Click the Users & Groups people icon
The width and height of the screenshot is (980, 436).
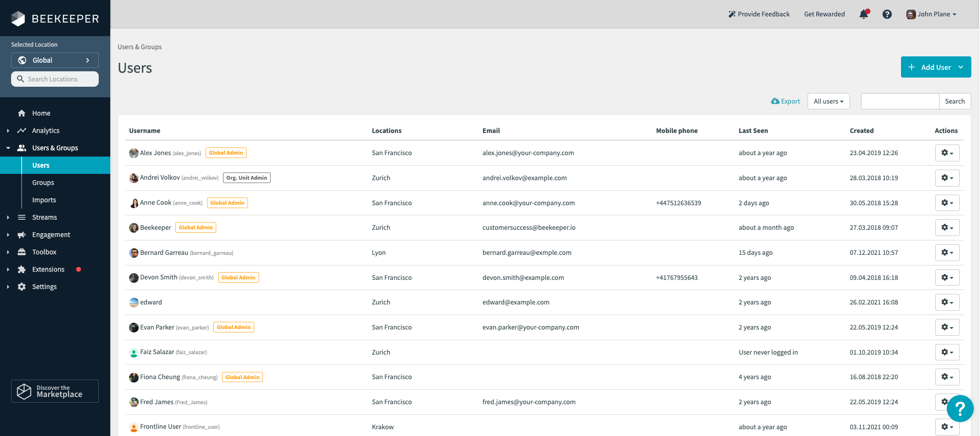click(22, 148)
